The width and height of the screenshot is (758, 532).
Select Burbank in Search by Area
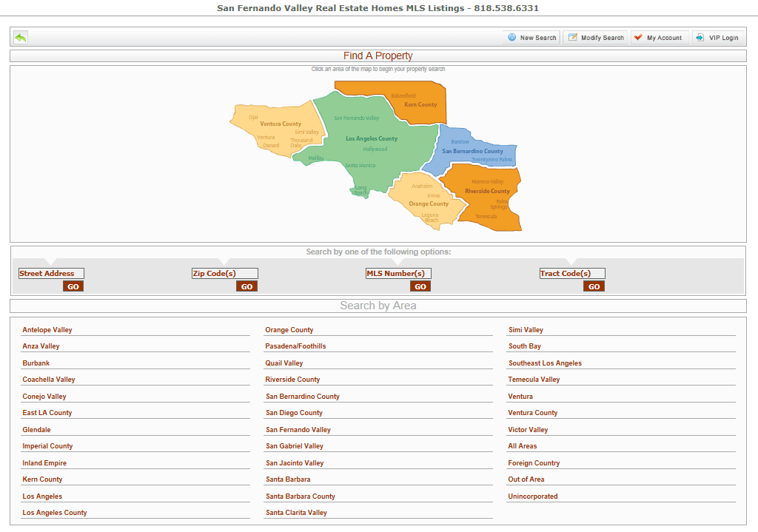point(36,363)
